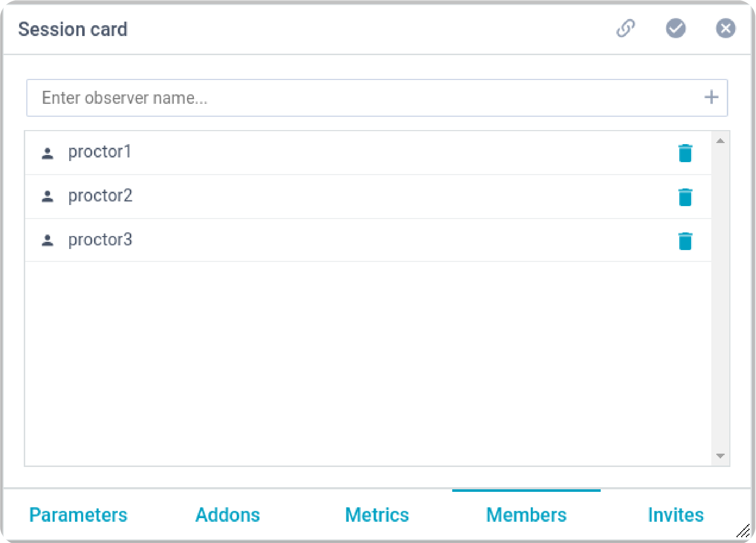Close the Session card dialog
Image resolution: width=756 pixels, height=543 pixels.
pyautogui.click(x=725, y=28)
